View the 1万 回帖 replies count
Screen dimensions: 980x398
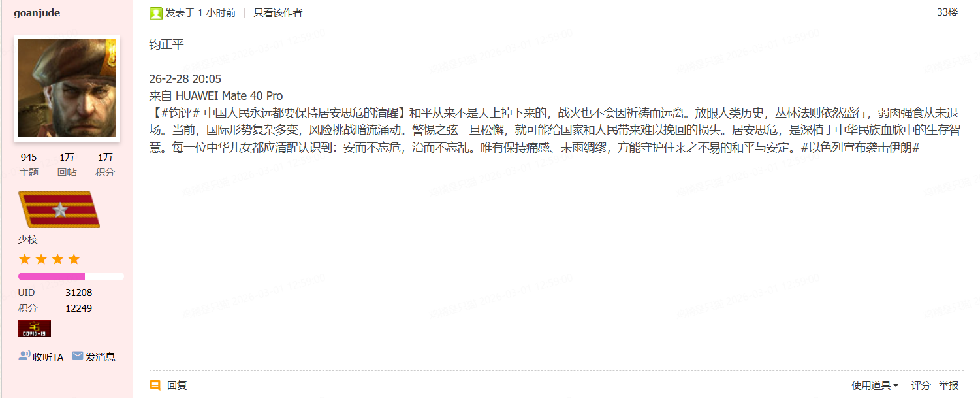[67, 165]
